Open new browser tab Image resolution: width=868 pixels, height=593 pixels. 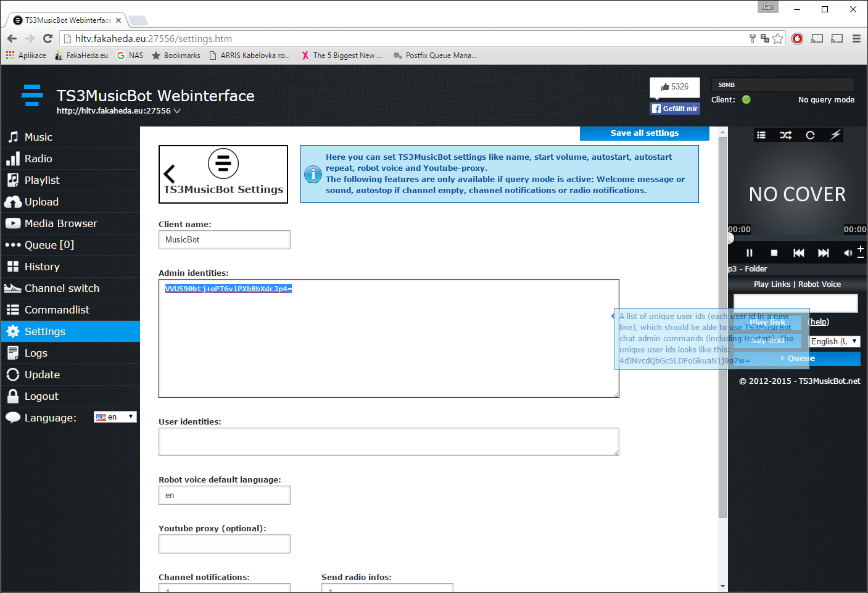point(138,20)
